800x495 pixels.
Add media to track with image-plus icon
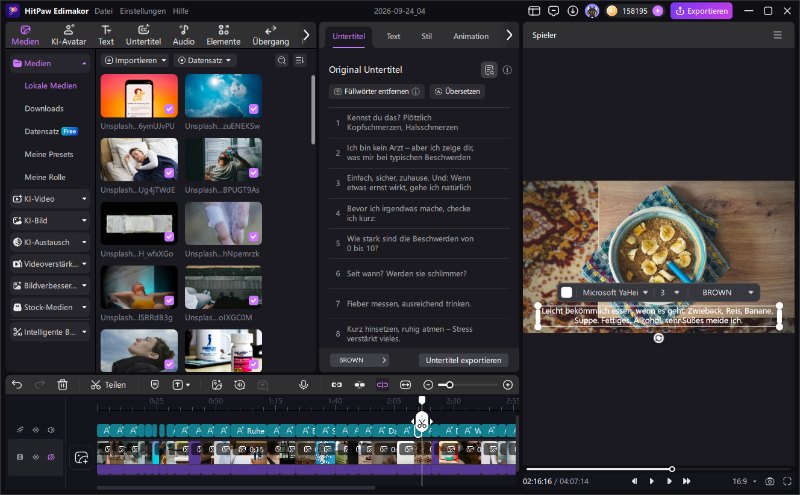[82, 457]
